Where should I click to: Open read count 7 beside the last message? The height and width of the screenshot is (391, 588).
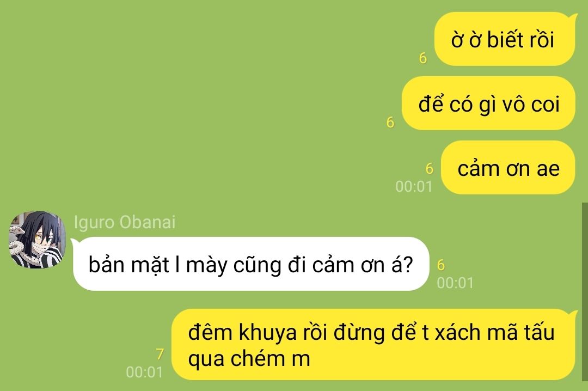160,354
